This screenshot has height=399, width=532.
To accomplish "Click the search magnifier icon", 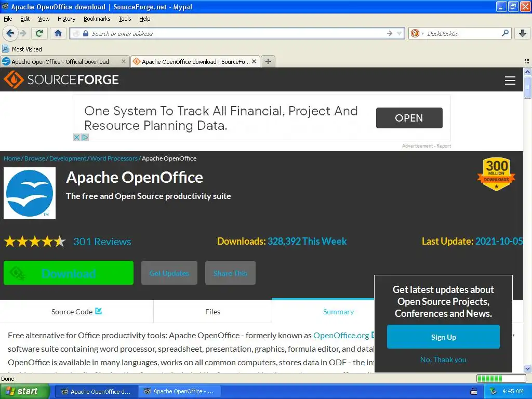I will pyautogui.click(x=505, y=33).
